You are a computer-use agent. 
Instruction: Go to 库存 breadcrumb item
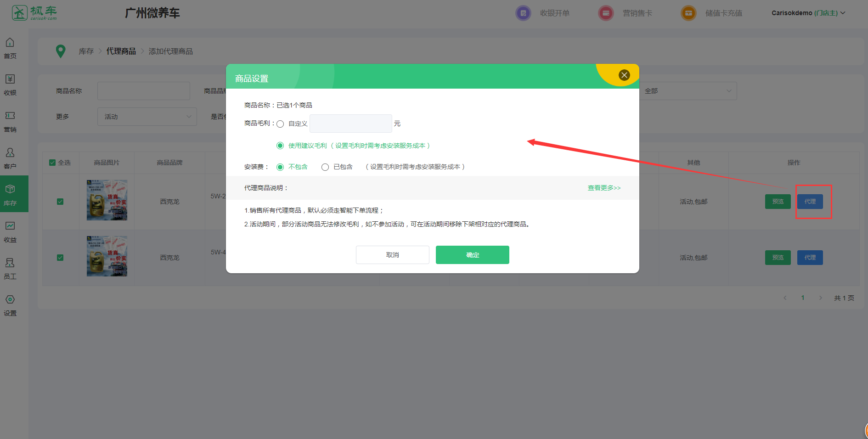point(86,51)
